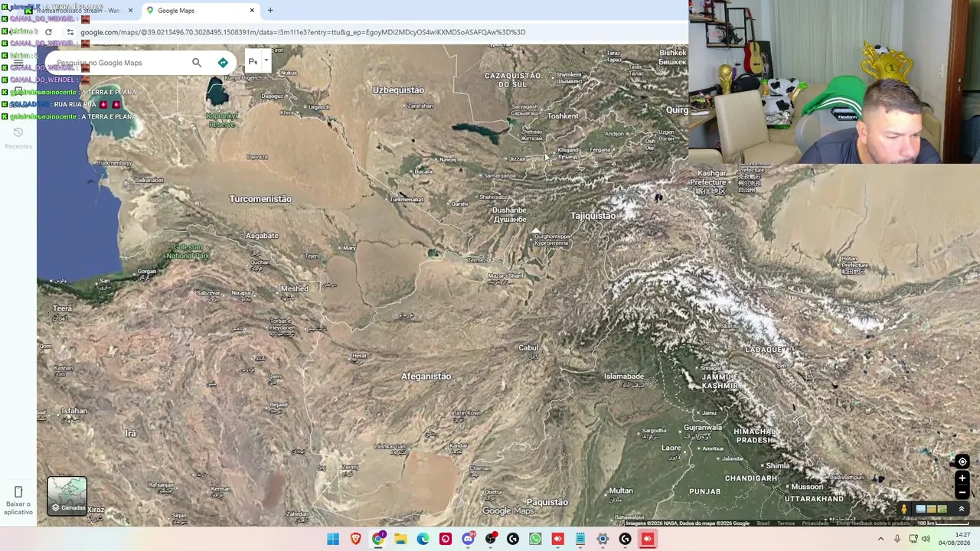
Task: Click the Turcomenistão country label
Action: pyautogui.click(x=260, y=199)
